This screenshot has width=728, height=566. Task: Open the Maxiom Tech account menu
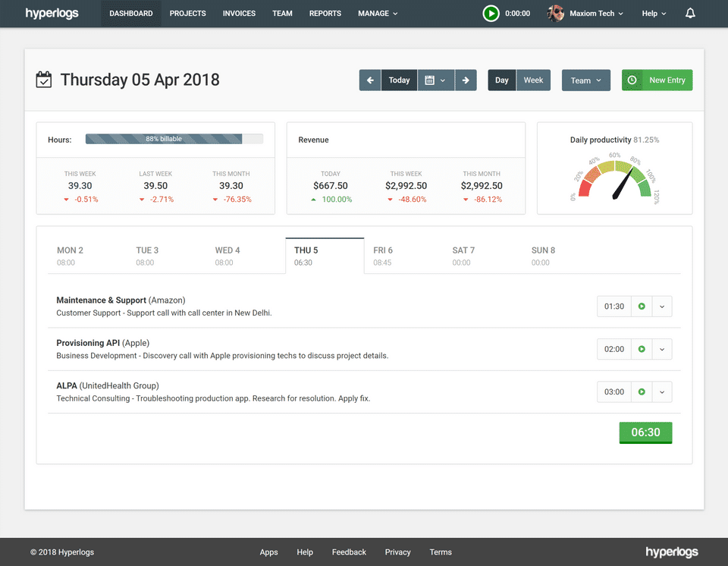(x=596, y=14)
